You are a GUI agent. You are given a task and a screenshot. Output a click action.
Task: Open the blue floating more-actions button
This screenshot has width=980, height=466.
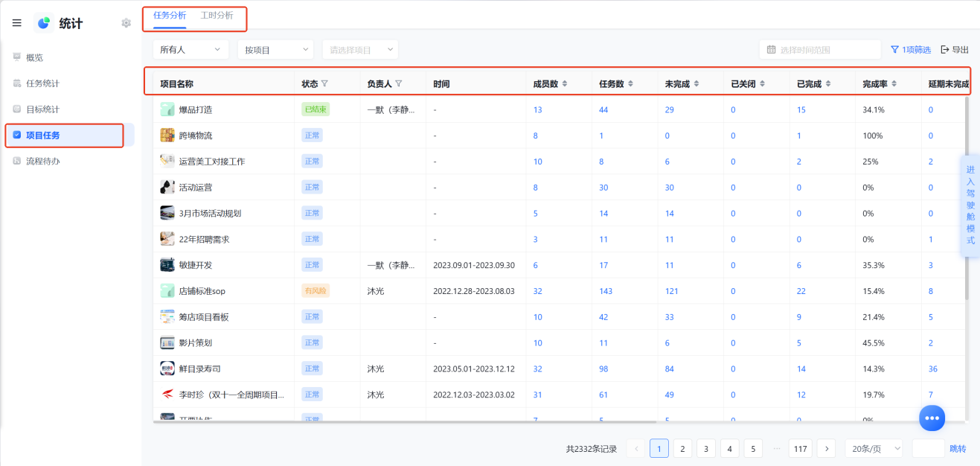[x=932, y=418]
